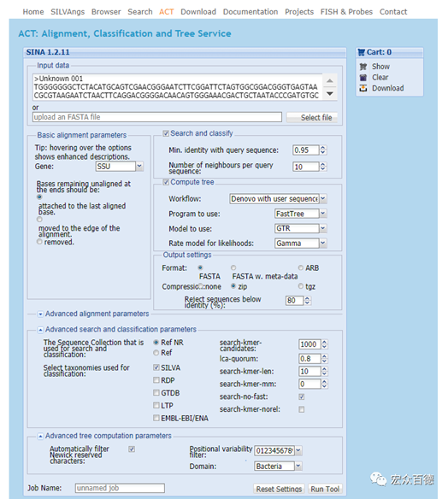Screen dimensions: 448x499
Task: Click the Download cart icon
Action: point(363,88)
